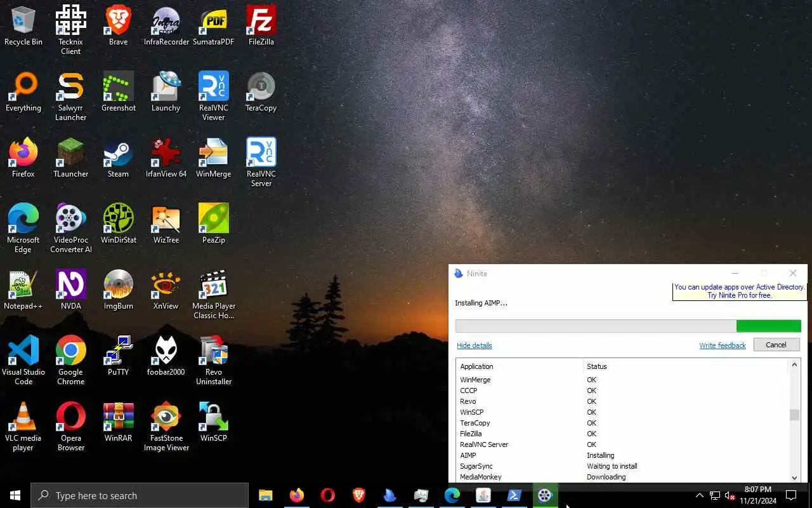Select VLC media player desktop icon
The image size is (812, 508).
coord(23,427)
